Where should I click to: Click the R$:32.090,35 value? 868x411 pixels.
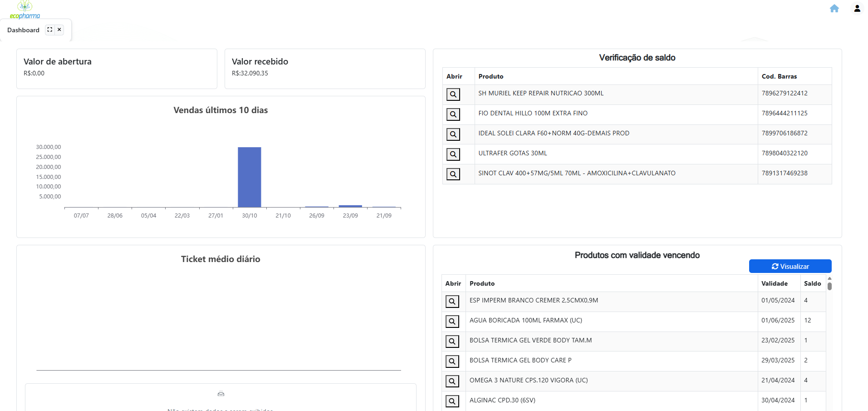click(250, 73)
